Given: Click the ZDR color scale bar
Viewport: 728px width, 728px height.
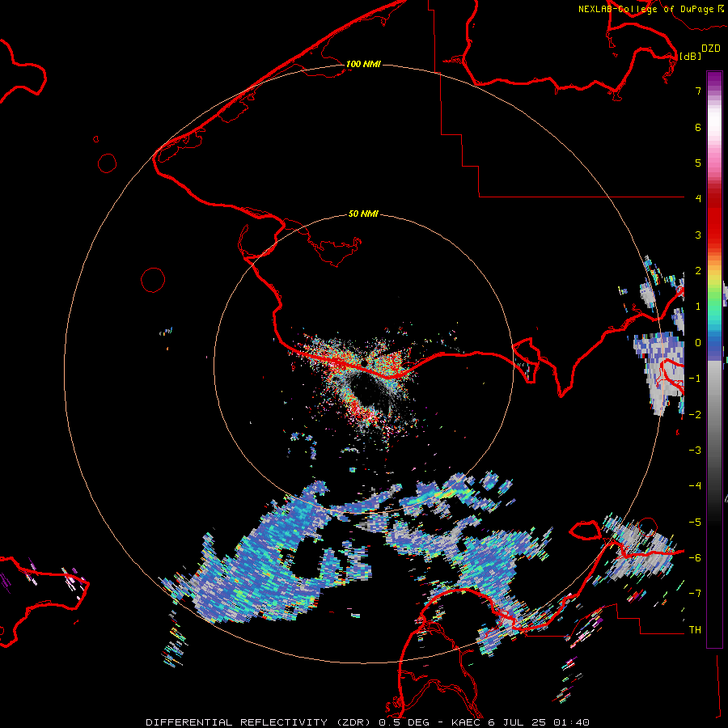Looking at the screenshot, I should [714, 359].
